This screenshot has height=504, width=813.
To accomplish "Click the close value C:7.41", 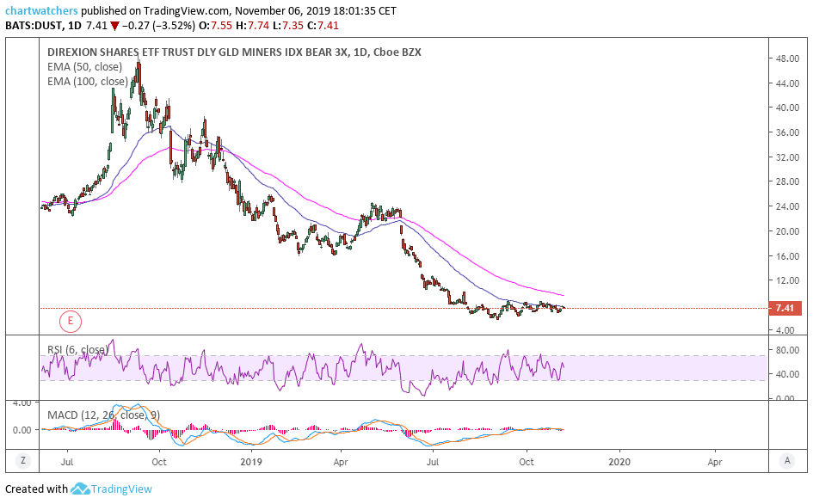I will click(323, 26).
